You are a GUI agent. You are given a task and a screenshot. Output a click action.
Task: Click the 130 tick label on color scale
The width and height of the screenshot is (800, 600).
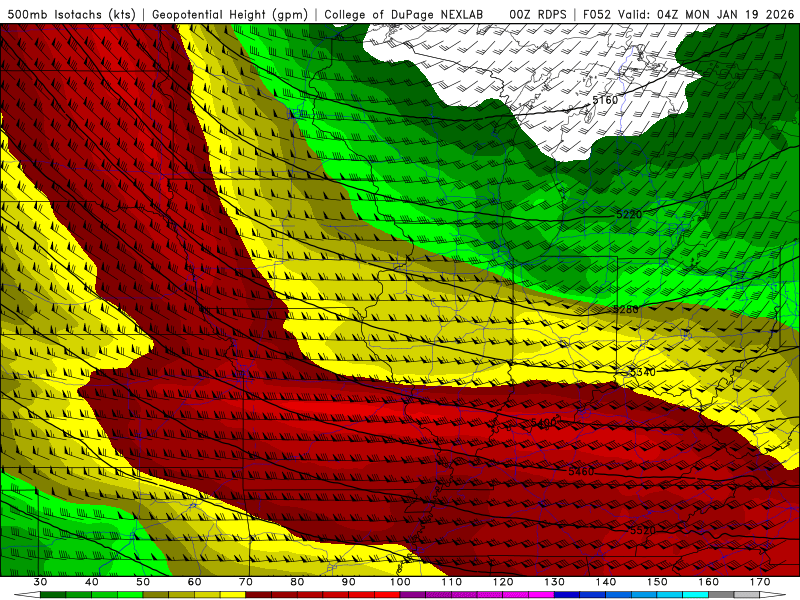pyautogui.click(x=555, y=582)
